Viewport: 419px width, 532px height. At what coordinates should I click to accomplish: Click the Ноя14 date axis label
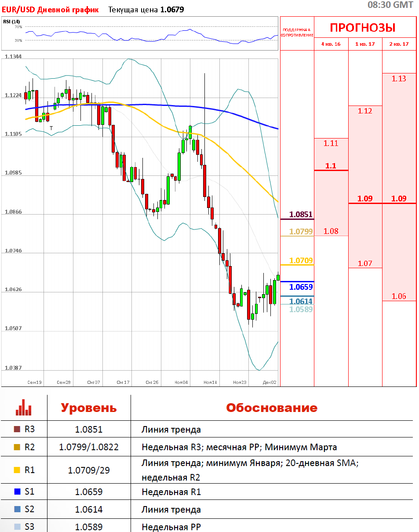tap(210, 383)
